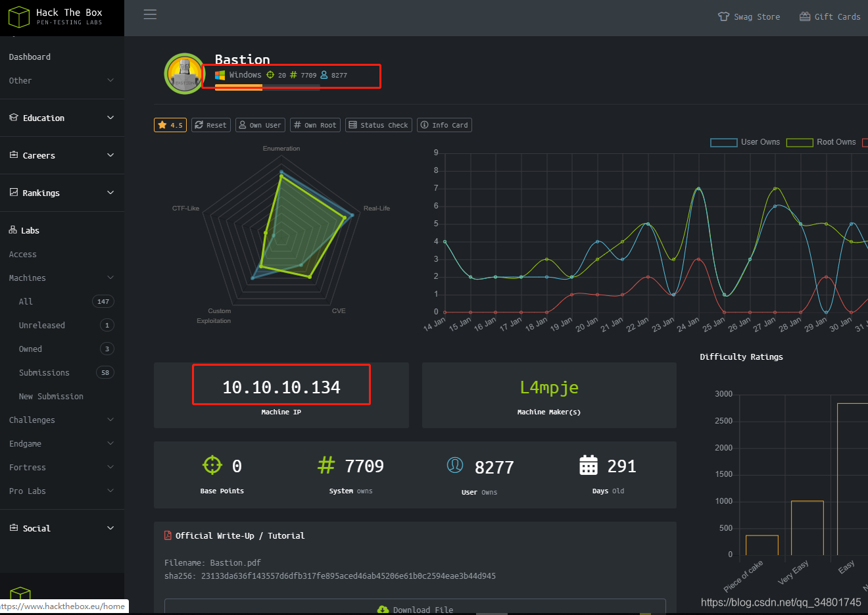Expand the Education sidebar menu
Screen dimensions: 868x615
point(62,118)
